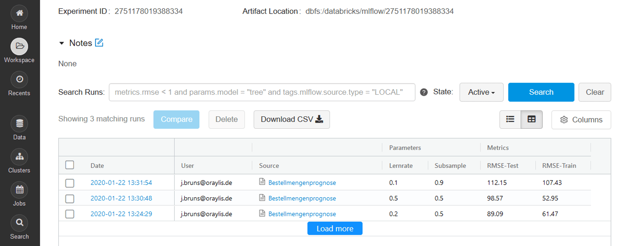Viewport: 644px width, 246px height.
Task: Click the artifact location dbfs path
Action: click(x=380, y=11)
